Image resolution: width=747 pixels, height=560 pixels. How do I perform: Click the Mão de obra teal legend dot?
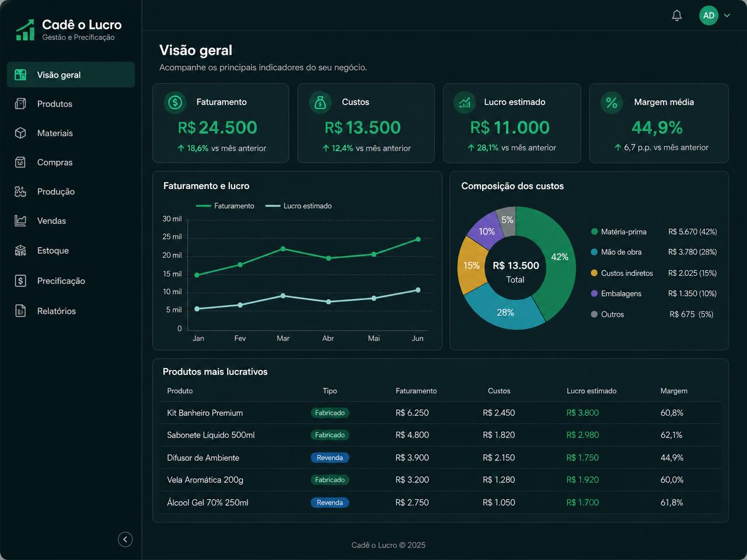pos(594,252)
